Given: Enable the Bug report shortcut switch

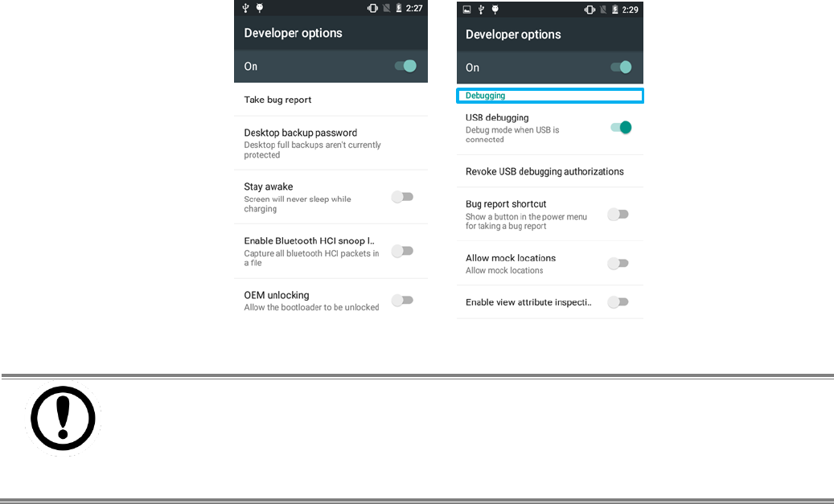Looking at the screenshot, I should point(618,215).
